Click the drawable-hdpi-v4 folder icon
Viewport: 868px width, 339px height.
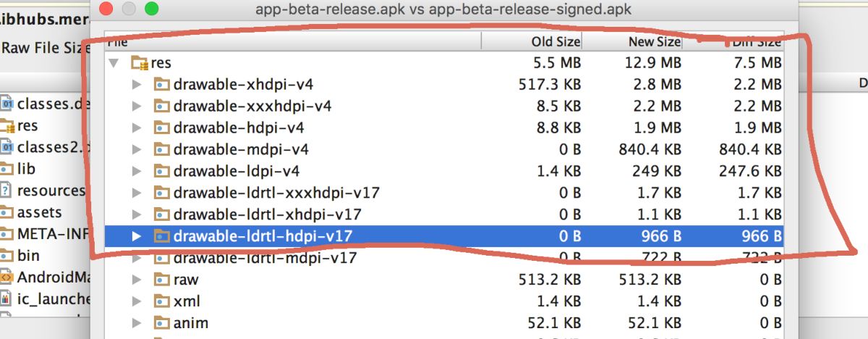click(161, 128)
